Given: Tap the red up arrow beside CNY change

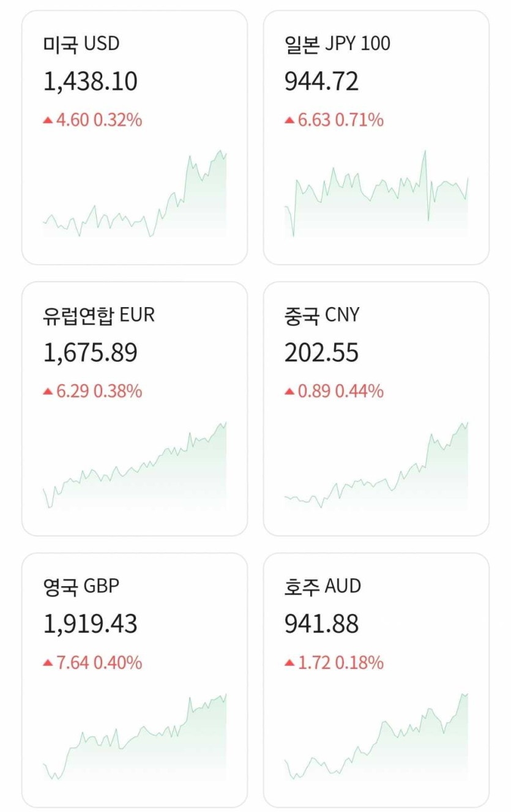Looking at the screenshot, I should [x=289, y=392].
